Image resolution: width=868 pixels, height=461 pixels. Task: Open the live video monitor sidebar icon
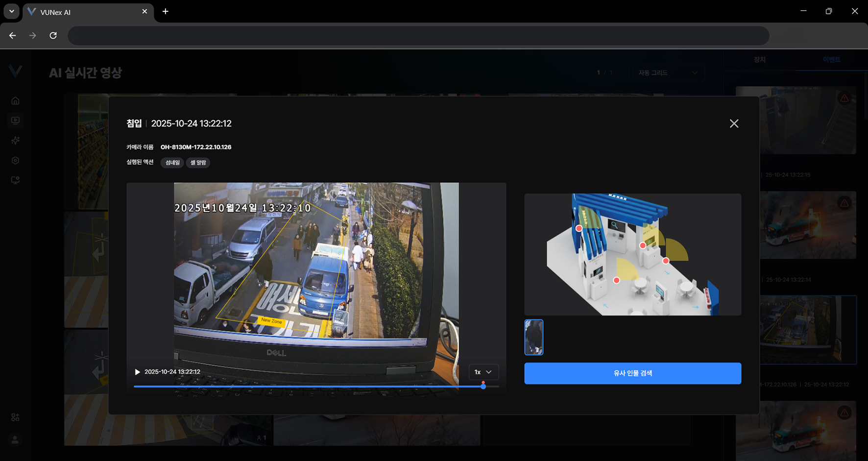coord(16,121)
